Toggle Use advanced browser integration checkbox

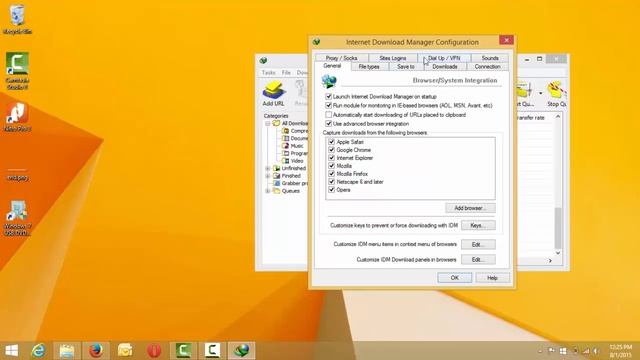(x=329, y=124)
